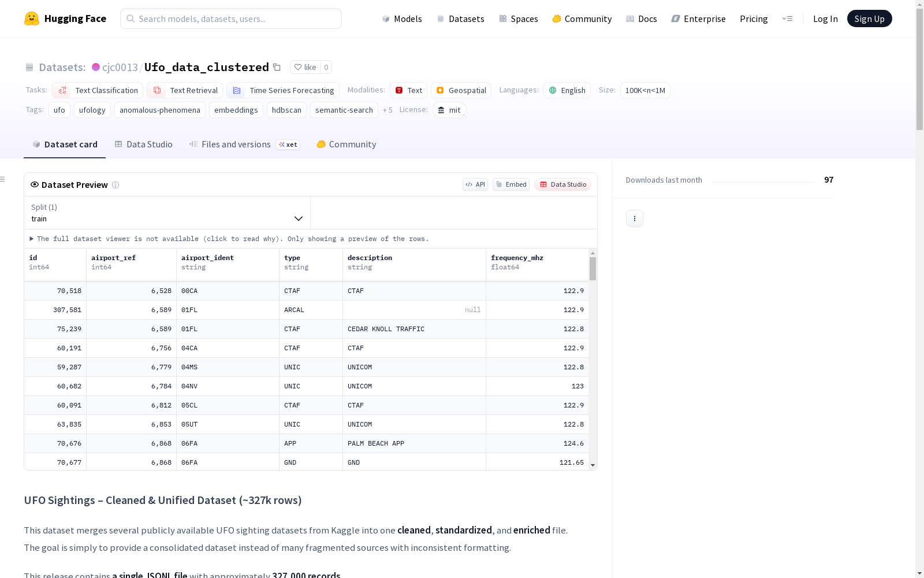This screenshot has width=924, height=578.
Task: Like the dataset with the heart button
Action: 305,67
